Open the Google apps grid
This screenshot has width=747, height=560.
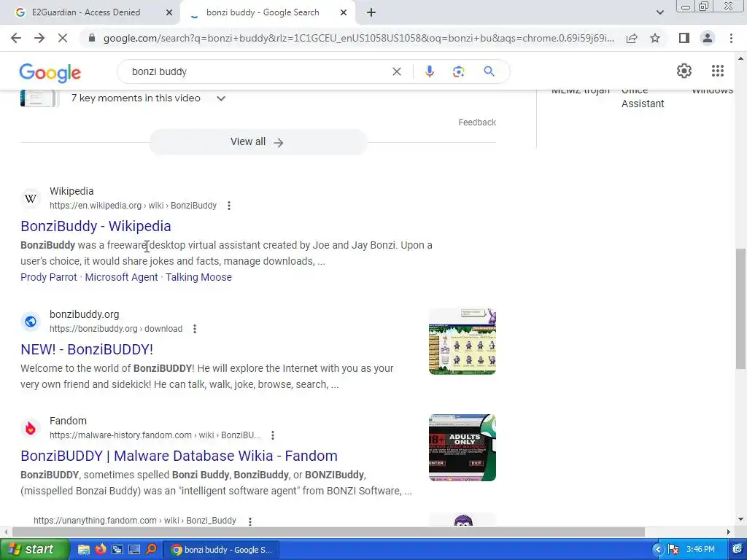pos(718,71)
